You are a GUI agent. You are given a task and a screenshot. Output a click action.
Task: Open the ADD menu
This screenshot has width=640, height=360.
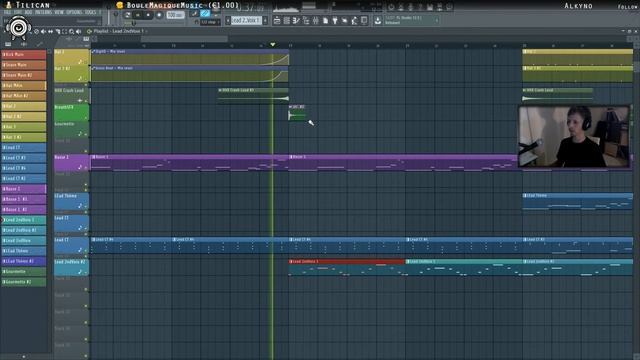click(28, 13)
